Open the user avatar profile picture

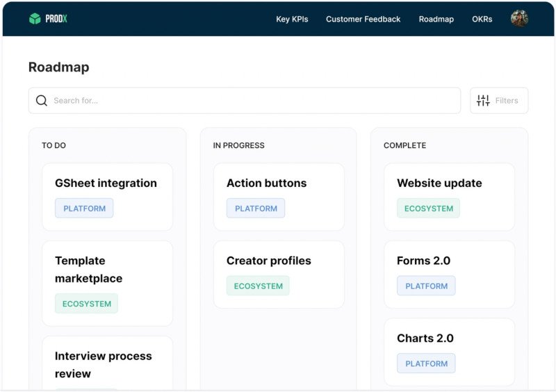[x=519, y=19]
